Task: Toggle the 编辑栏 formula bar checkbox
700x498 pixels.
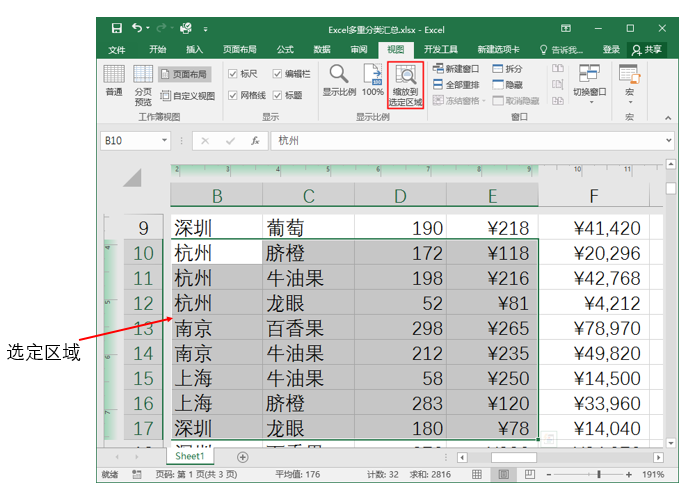Action: (277, 74)
